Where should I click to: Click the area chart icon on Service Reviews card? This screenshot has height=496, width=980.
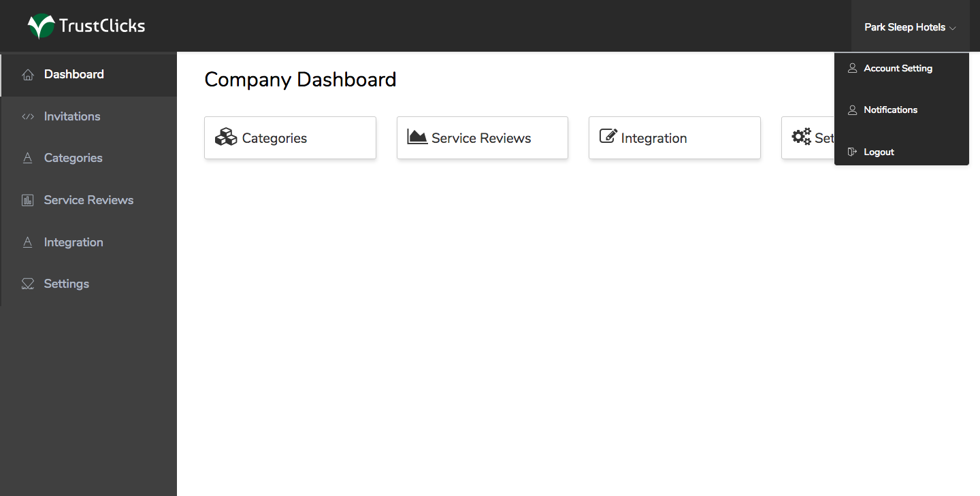417,137
